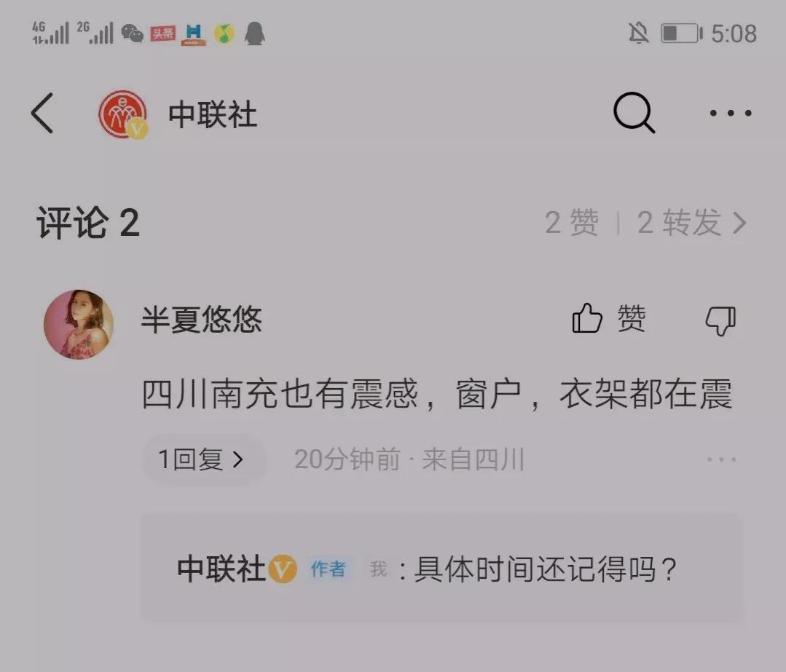Select the 评论 2 tab
Image resolution: width=786 pixels, height=672 pixels.
[87, 223]
